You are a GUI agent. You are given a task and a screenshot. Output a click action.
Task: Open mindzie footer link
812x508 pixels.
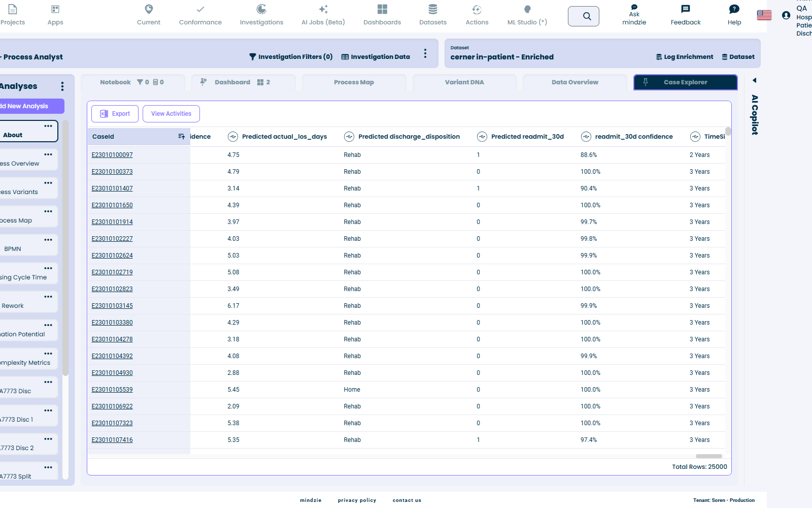pyautogui.click(x=311, y=500)
